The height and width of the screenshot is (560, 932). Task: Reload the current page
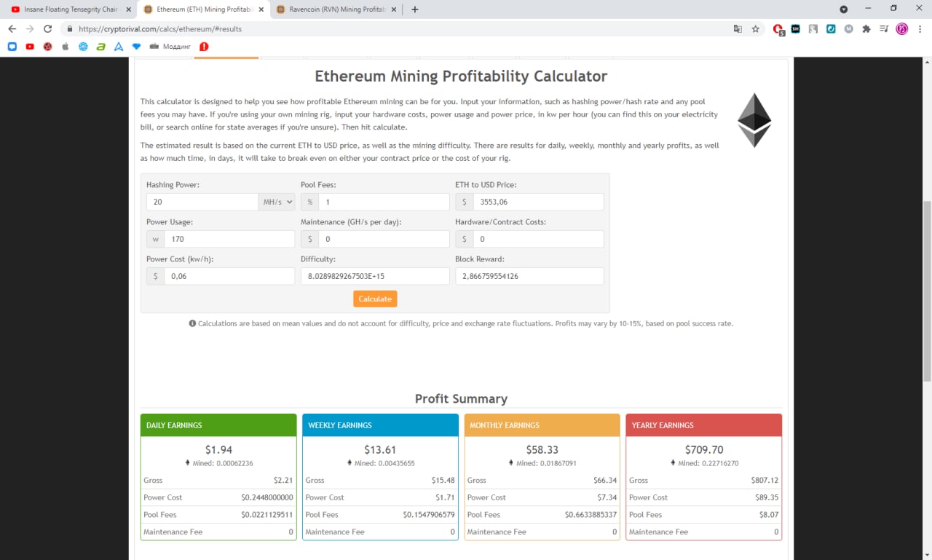tap(48, 29)
